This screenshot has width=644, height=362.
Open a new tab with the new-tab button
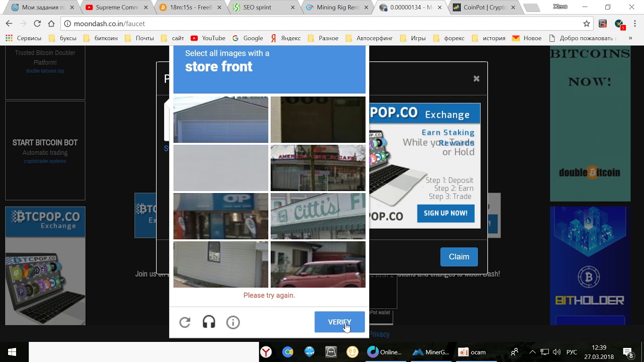[531, 8]
